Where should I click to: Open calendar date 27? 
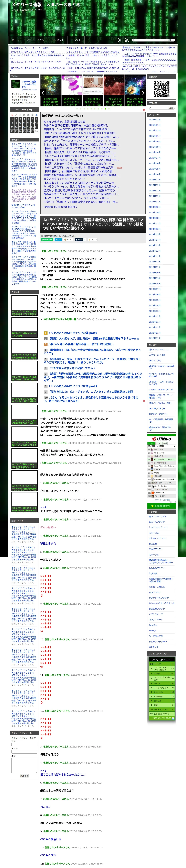point(32,131)
